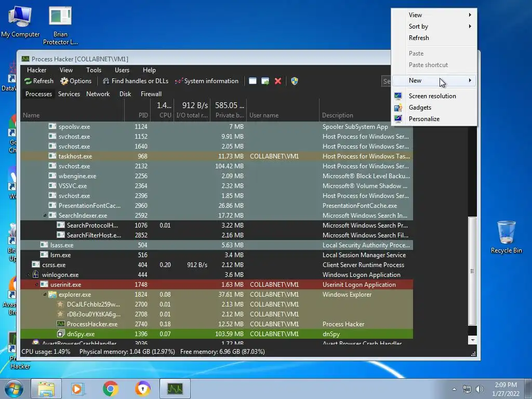The image size is (532, 399).
Task: Click the taskhost.exe process icon
Action: click(52, 156)
